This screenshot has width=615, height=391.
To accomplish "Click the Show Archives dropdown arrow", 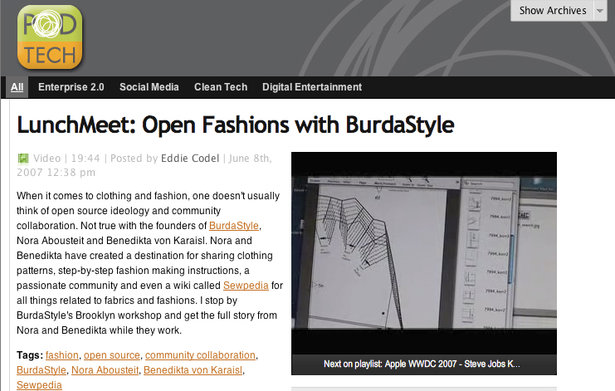I will click(600, 11).
